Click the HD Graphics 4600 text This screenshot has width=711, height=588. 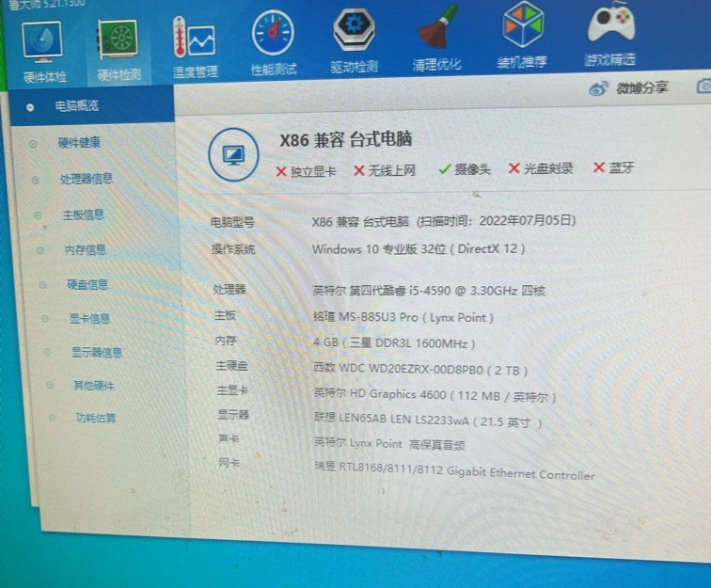click(x=434, y=395)
